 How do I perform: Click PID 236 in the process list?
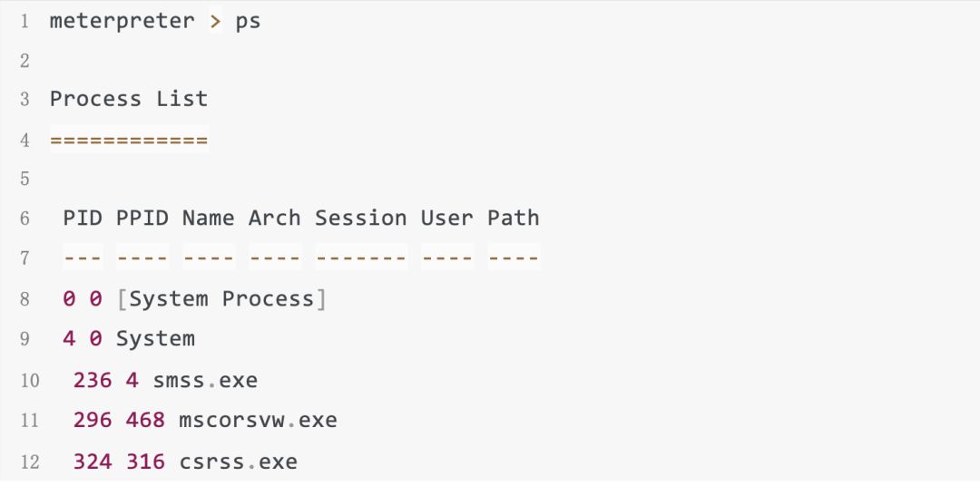[93, 380]
